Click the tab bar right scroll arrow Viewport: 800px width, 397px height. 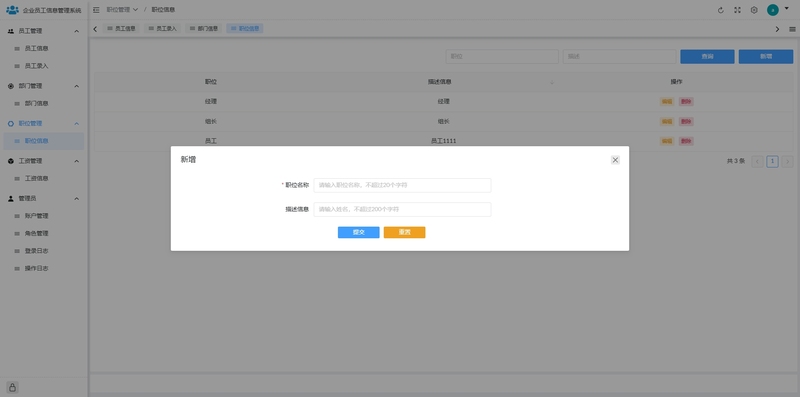[778, 29]
